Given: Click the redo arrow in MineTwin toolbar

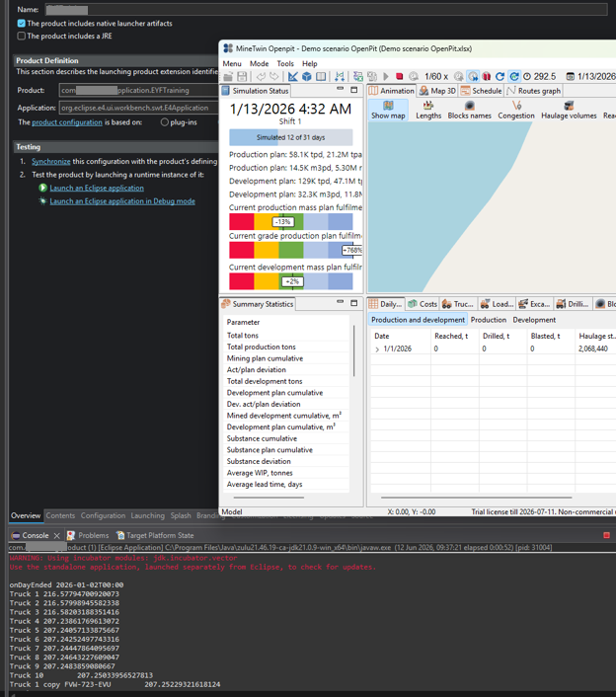Looking at the screenshot, I should click(x=274, y=76).
